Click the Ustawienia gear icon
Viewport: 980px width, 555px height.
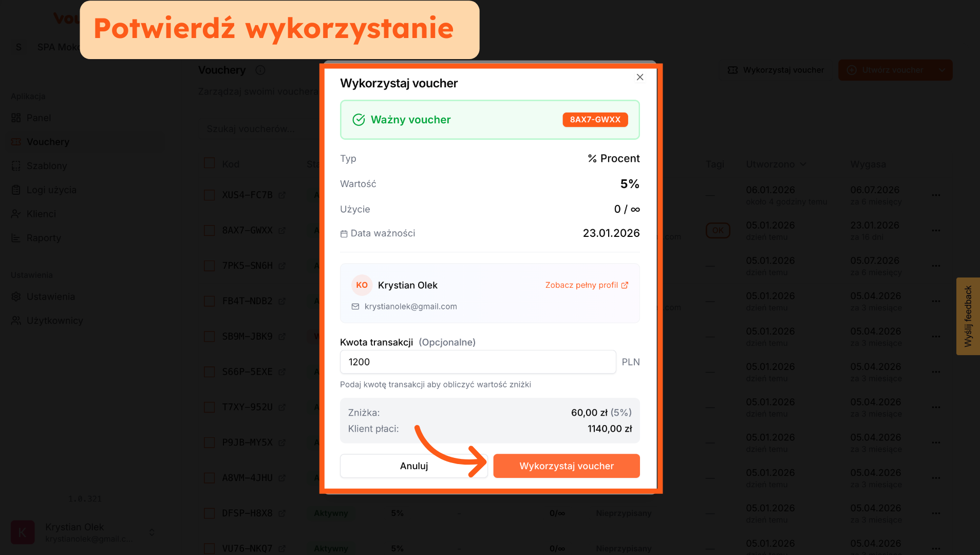coord(16,297)
